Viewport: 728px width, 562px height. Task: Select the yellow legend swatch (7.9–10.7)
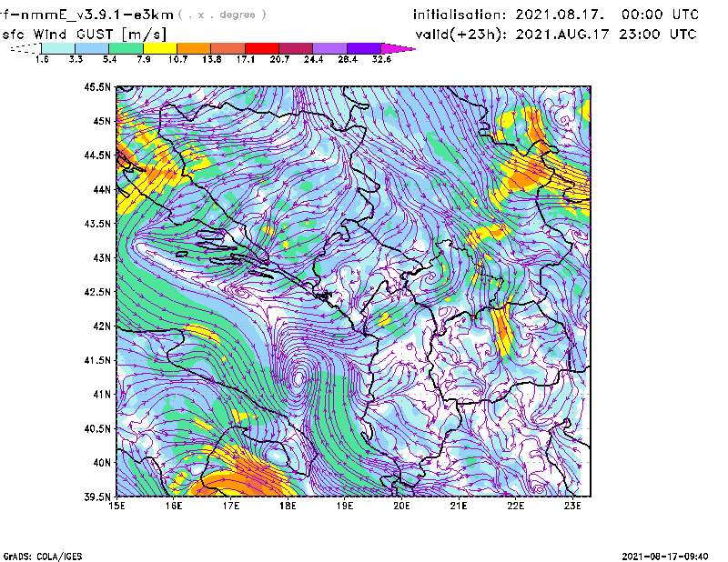(160, 48)
